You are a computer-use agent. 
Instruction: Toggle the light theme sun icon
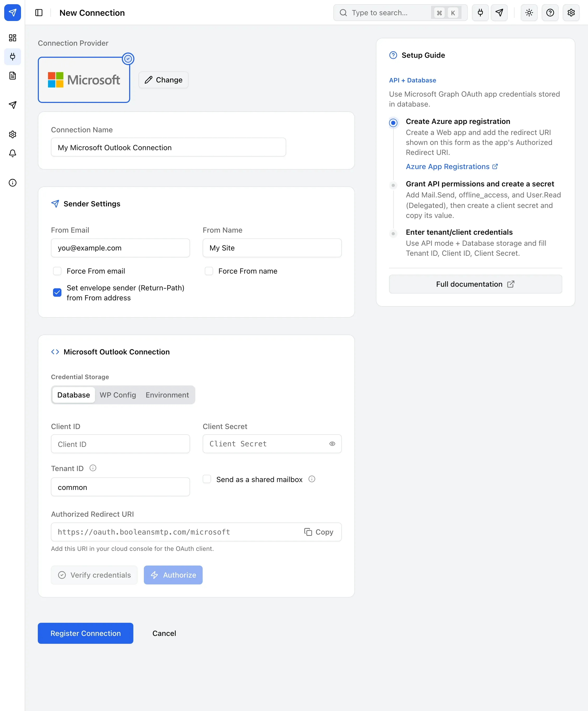click(x=529, y=13)
